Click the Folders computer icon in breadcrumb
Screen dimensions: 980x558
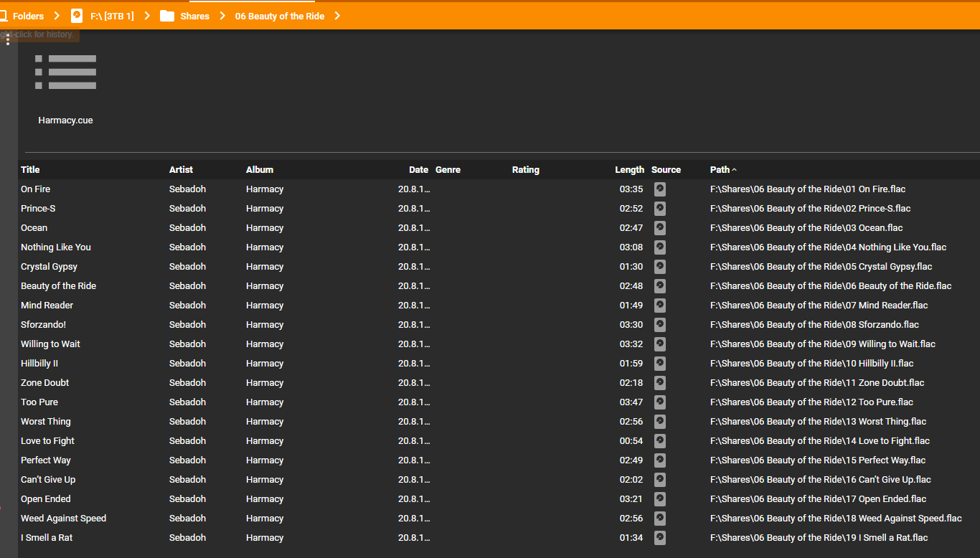pos(4,16)
